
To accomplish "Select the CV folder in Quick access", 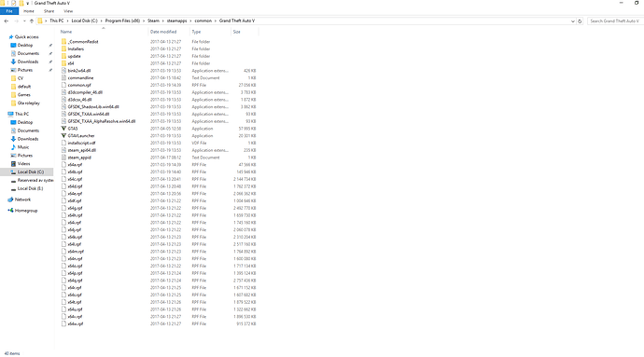I will pos(21,78).
